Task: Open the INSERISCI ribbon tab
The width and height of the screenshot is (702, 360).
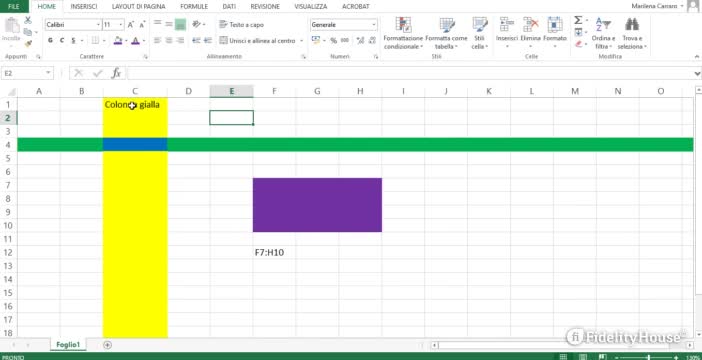Action: 84,7
